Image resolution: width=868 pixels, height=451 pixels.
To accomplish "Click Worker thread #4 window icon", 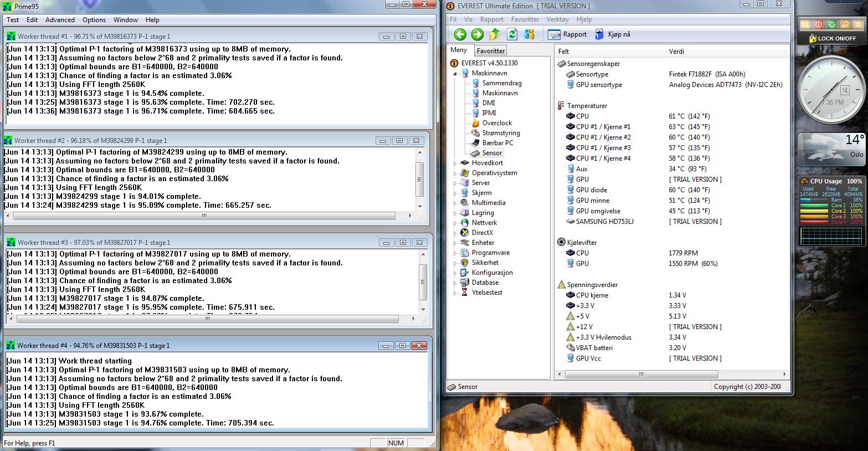I will coord(11,345).
